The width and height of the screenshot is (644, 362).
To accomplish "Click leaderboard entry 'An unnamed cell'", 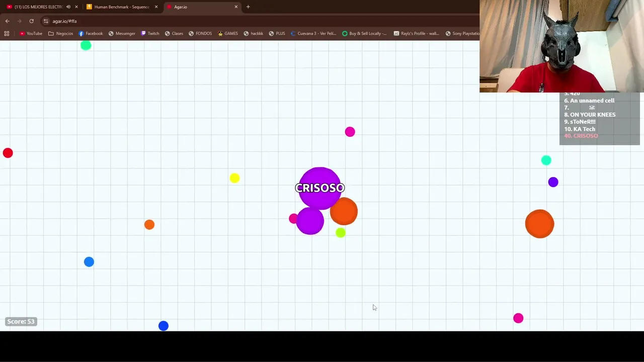I will 589,101.
